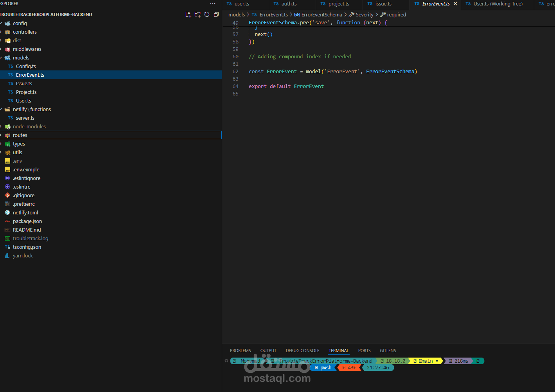The width and height of the screenshot is (555, 392).
Task: Refresh the Explorer file tree
Action: 207,14
